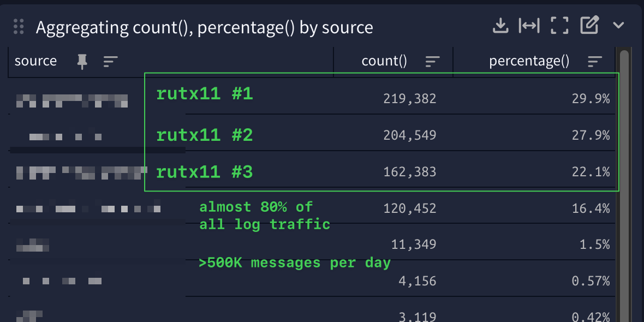644x322 pixels.
Task: Click the 11,349 count cell
Action: tap(414, 245)
